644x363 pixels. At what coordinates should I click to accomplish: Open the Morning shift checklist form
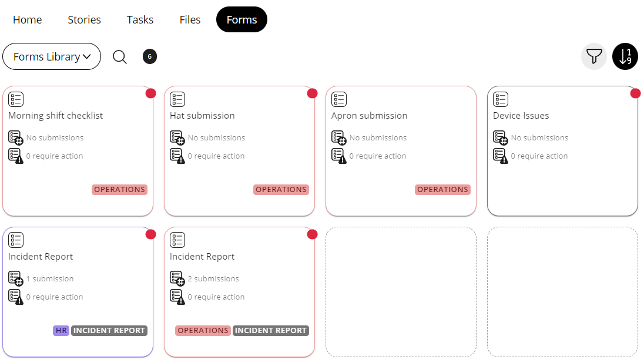point(55,116)
